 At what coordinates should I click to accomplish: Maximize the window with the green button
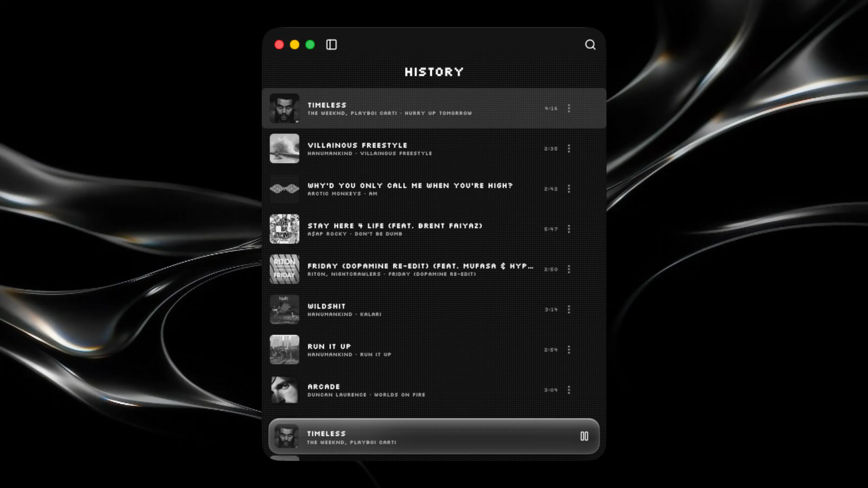click(x=310, y=44)
